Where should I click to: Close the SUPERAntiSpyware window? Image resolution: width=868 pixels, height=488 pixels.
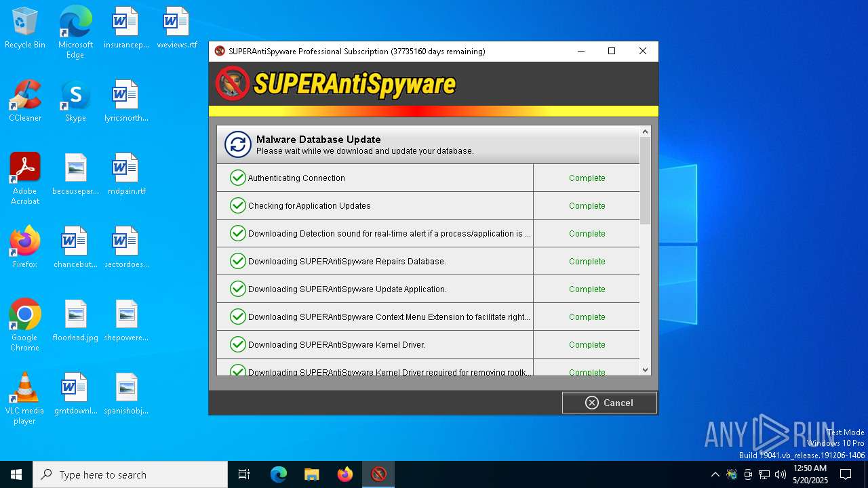(x=643, y=51)
